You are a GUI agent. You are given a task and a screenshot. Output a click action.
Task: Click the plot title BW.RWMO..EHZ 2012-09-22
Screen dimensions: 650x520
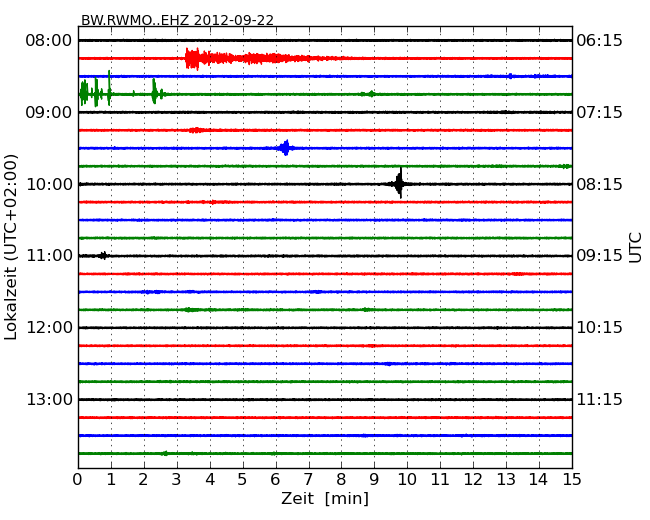click(x=177, y=20)
